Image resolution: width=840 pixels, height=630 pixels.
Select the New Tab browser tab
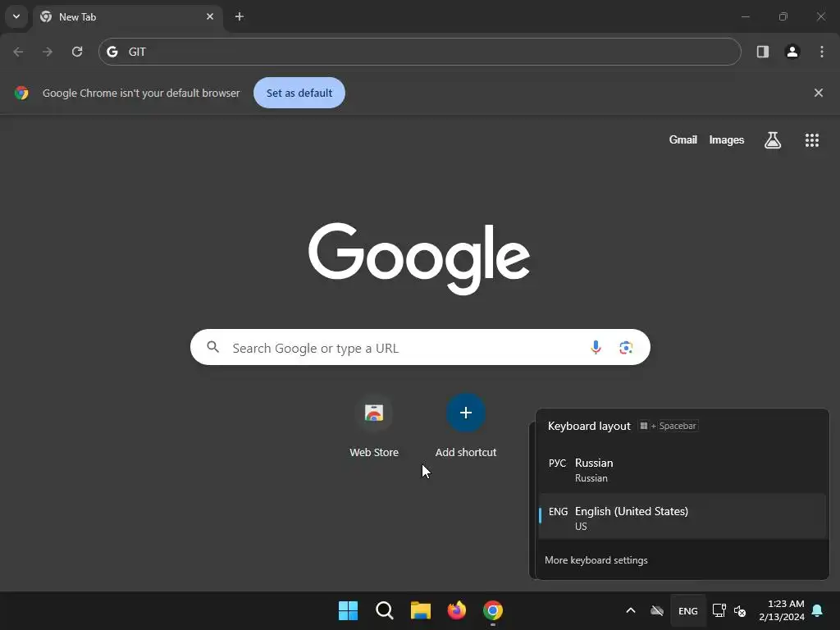coord(127,17)
